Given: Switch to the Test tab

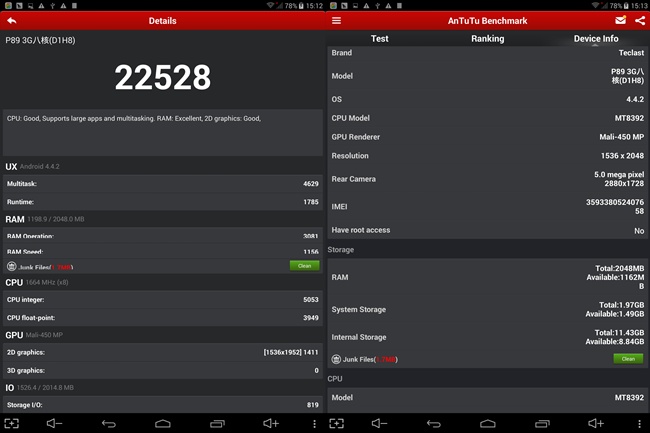Looking at the screenshot, I should (379, 39).
